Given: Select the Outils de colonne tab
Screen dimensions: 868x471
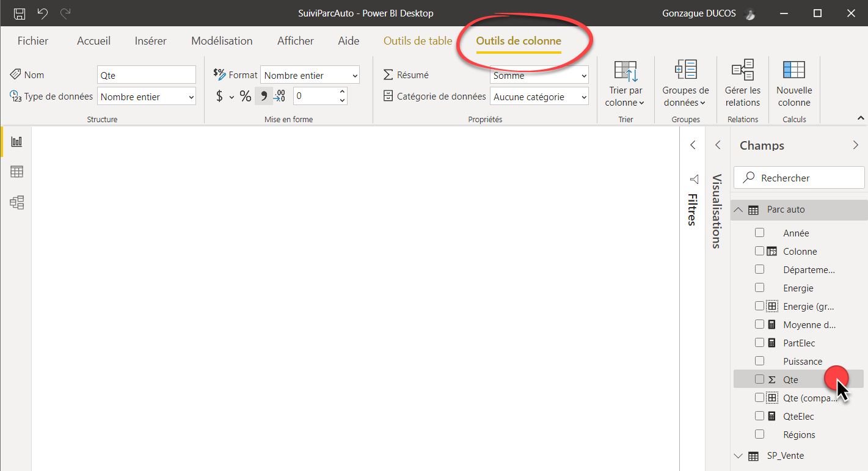Looking at the screenshot, I should click(519, 41).
